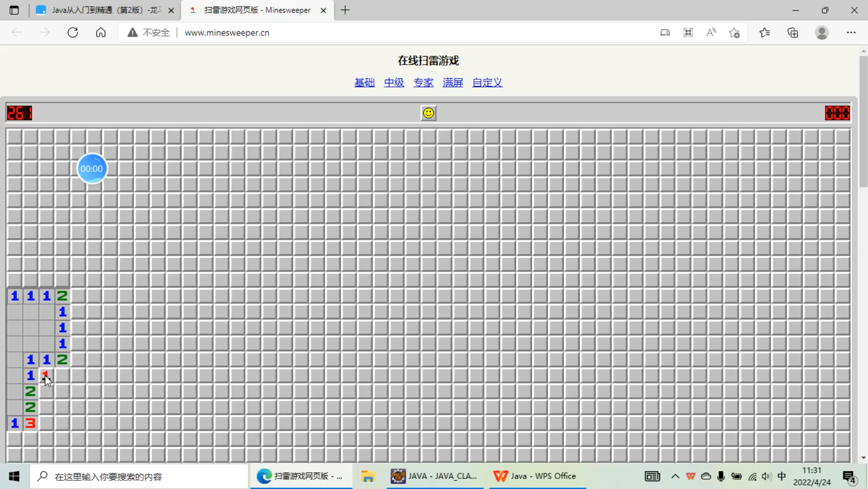Open the browser profile avatar

coord(822,33)
